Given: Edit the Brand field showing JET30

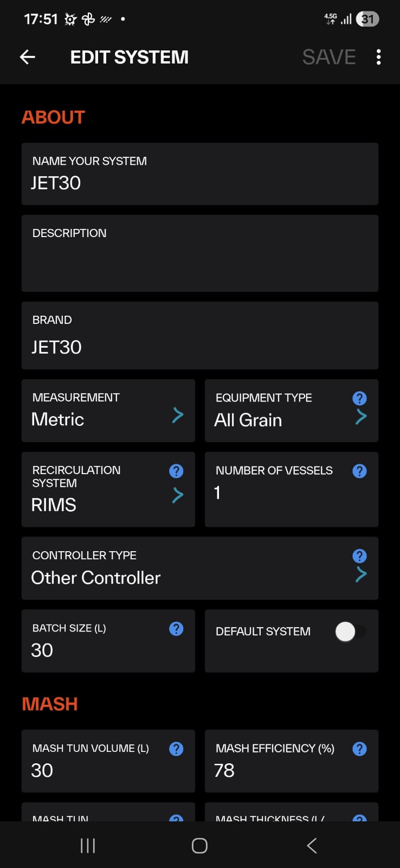Looking at the screenshot, I should pyautogui.click(x=200, y=336).
